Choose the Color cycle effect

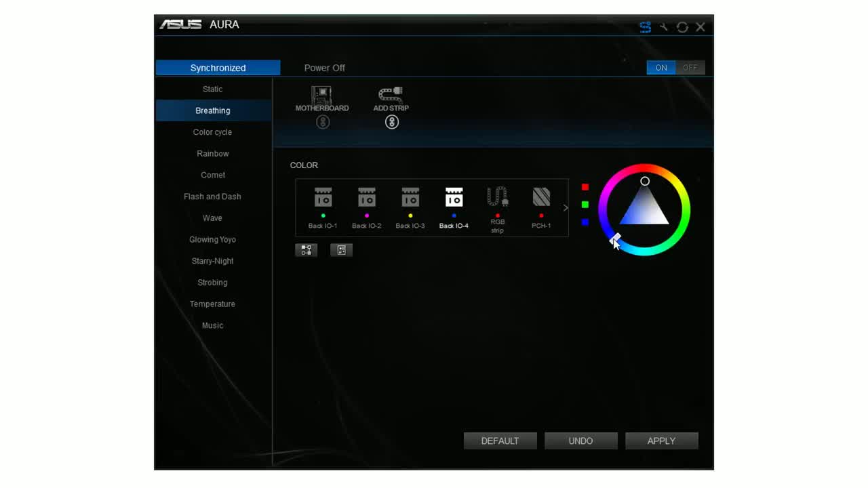pos(213,132)
